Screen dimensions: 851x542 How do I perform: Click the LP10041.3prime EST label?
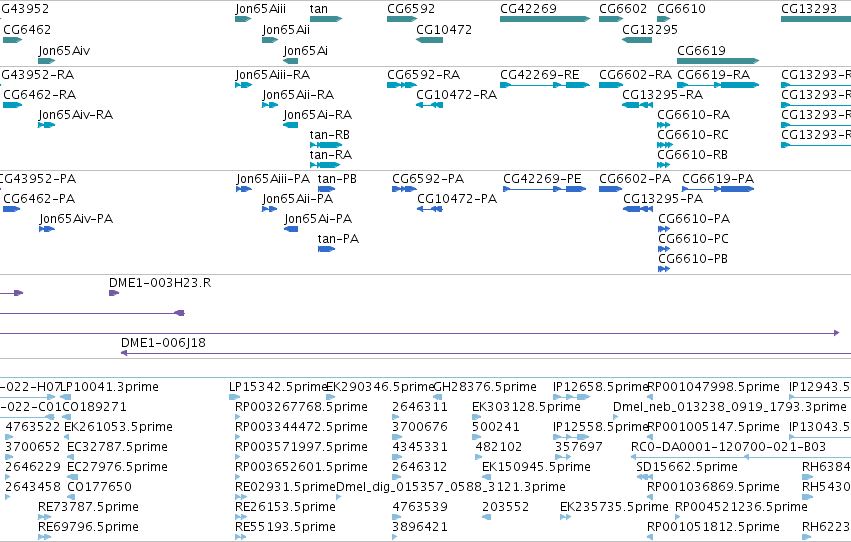click(109, 387)
